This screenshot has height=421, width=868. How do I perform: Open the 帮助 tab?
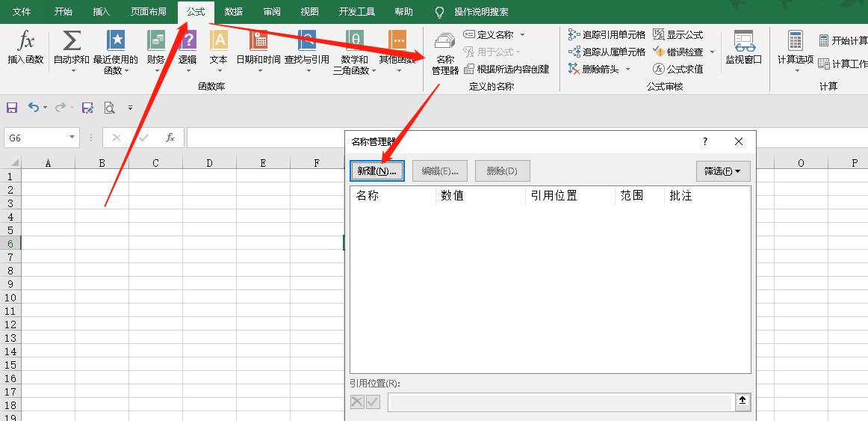click(x=403, y=12)
